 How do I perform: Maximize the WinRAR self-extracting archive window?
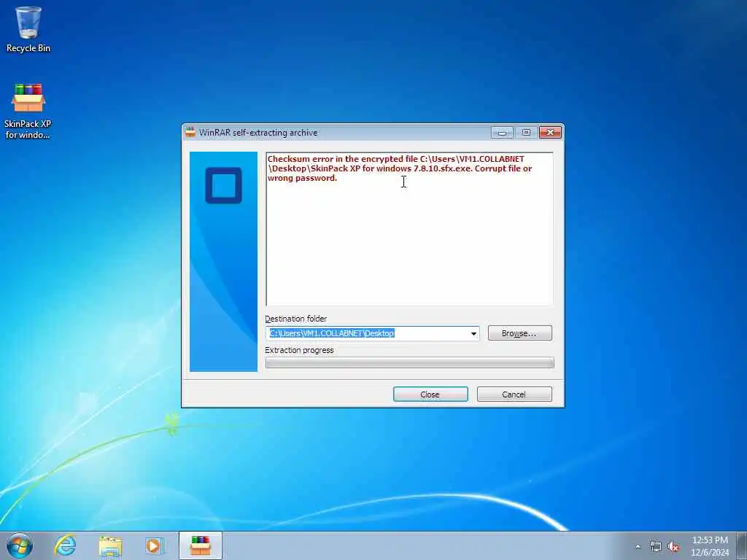pos(526,133)
